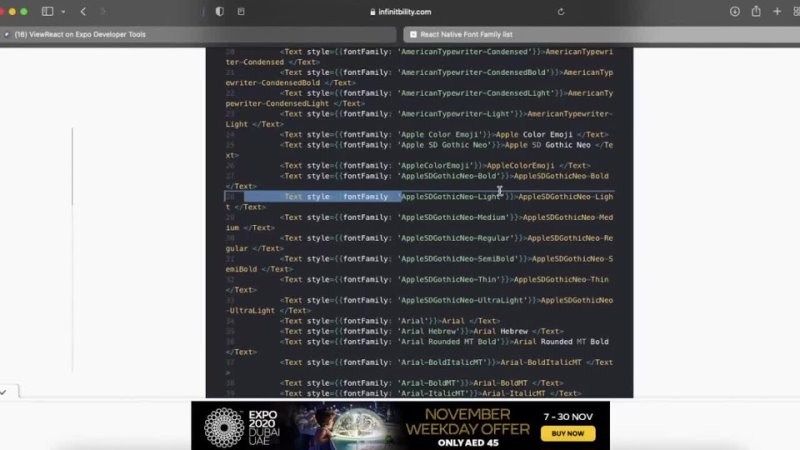Click the 'AppleSDGothicNeo-SemiBold' code line
Screen dimensions: 800x450
[x=419, y=264]
